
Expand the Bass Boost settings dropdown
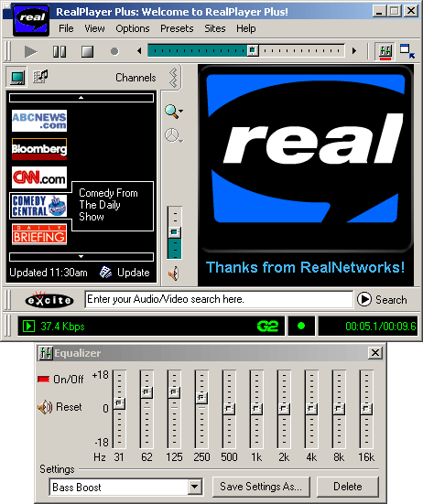[x=195, y=487]
